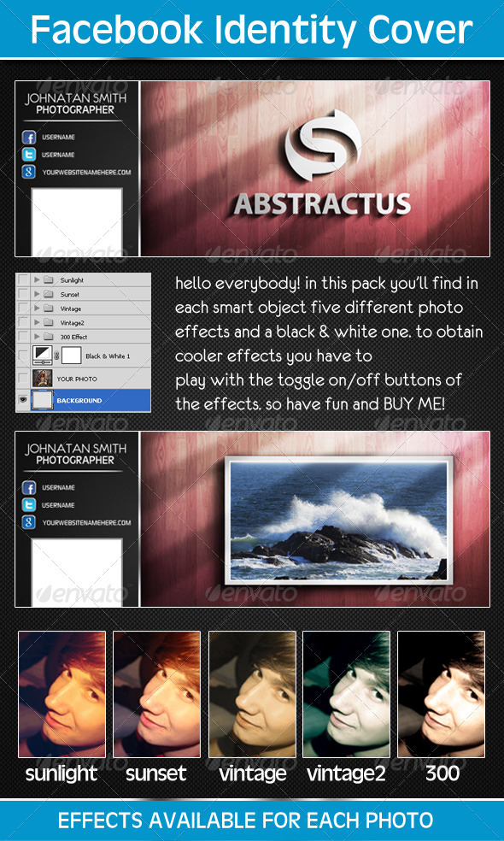Image resolution: width=504 pixels, height=841 pixels.
Task: Expand the Sunset layer group triangle
Action: click(37, 295)
